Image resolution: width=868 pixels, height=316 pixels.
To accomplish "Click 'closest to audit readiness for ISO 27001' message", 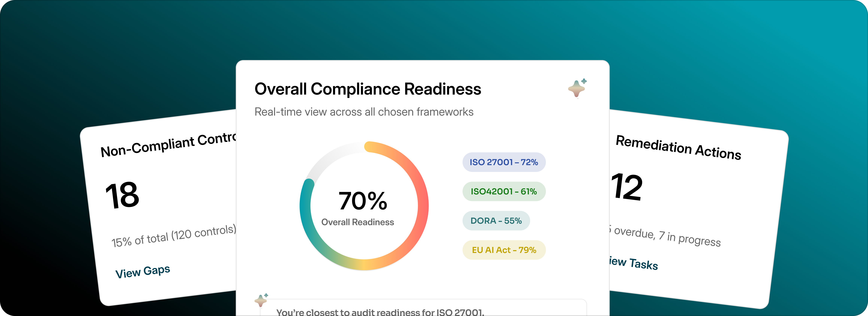I will [380, 312].
